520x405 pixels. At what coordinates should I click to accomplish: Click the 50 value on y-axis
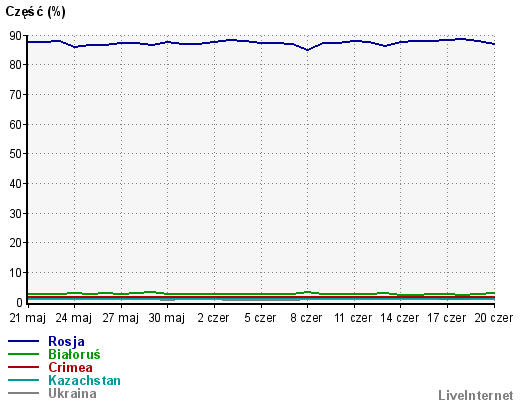click(x=16, y=154)
